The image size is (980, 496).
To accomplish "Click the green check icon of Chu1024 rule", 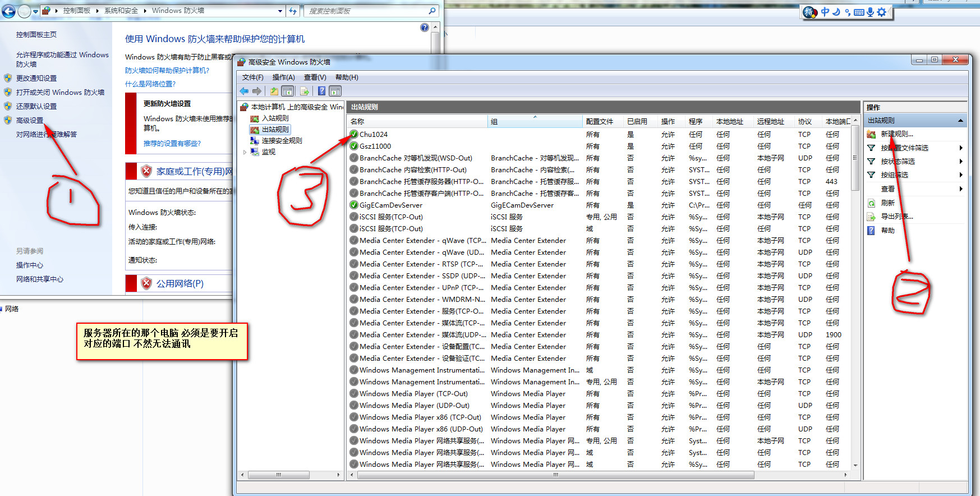I will tap(354, 134).
